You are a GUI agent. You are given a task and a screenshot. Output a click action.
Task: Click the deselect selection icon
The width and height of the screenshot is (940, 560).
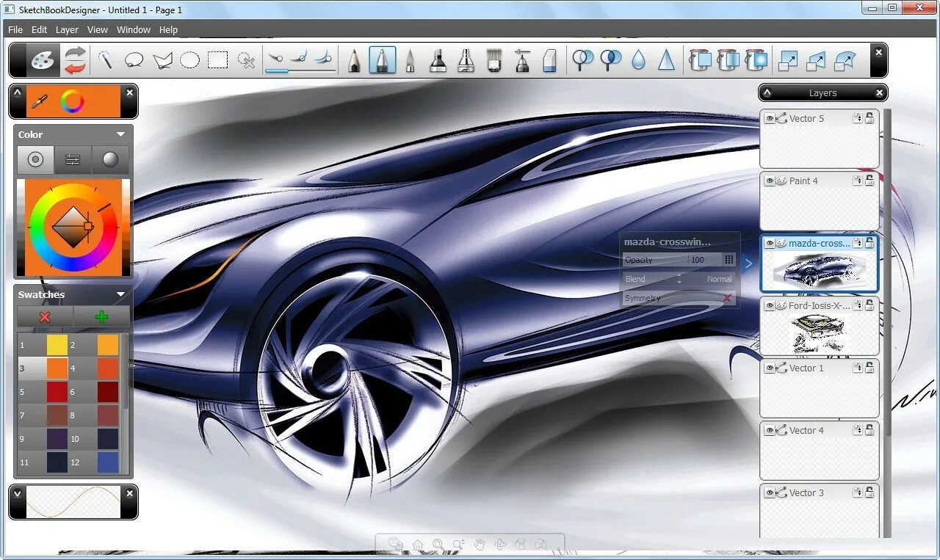click(x=246, y=60)
